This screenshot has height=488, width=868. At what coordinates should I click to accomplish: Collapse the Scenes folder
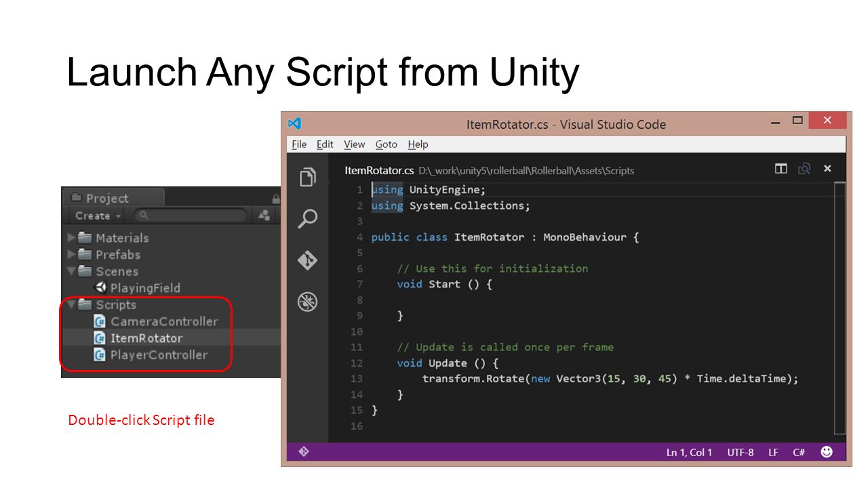click(x=72, y=271)
